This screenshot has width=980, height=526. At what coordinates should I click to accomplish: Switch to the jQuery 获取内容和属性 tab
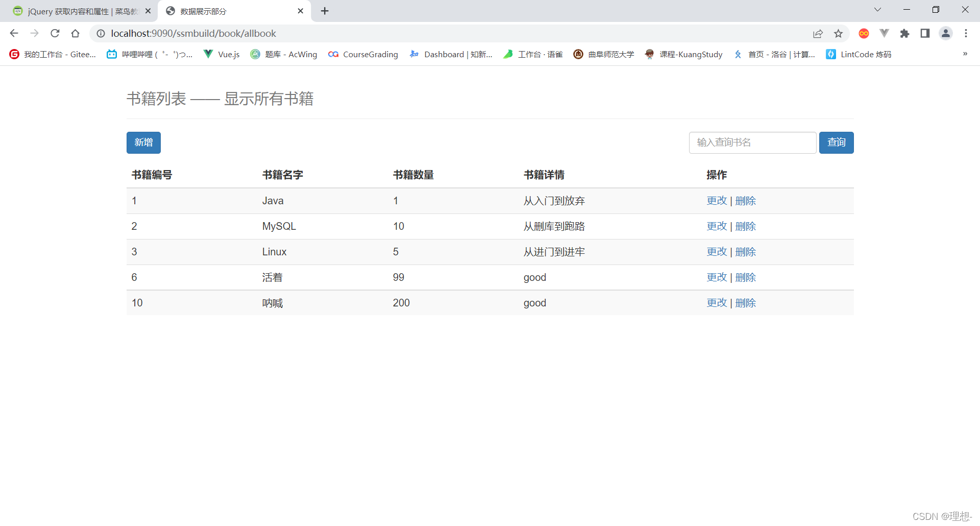point(82,11)
